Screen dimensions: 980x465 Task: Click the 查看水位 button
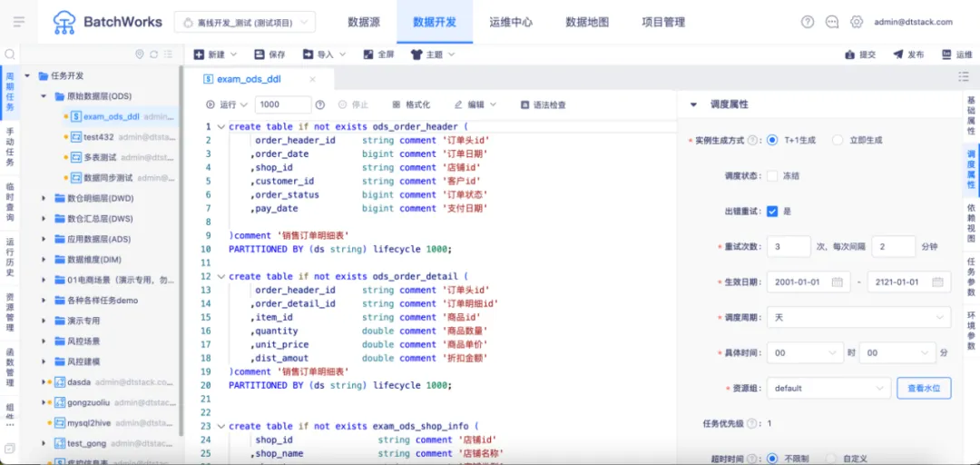924,388
